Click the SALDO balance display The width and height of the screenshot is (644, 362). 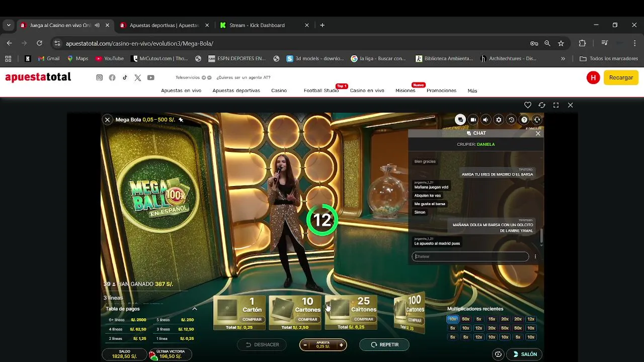(124, 354)
